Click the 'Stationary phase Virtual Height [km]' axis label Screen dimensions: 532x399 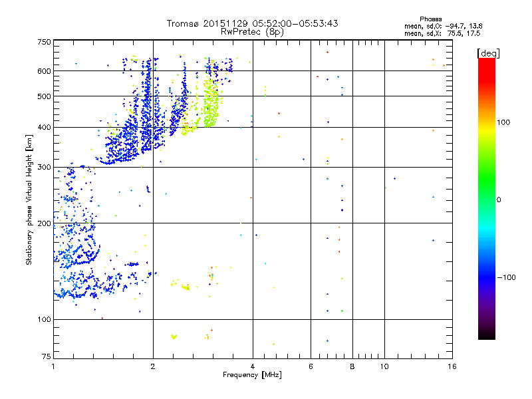tap(29, 199)
